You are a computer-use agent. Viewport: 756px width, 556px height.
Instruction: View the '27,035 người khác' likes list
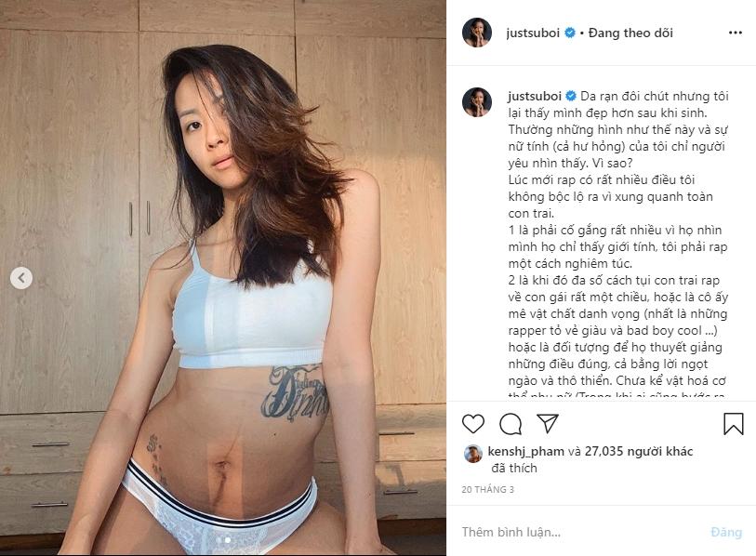(638, 451)
